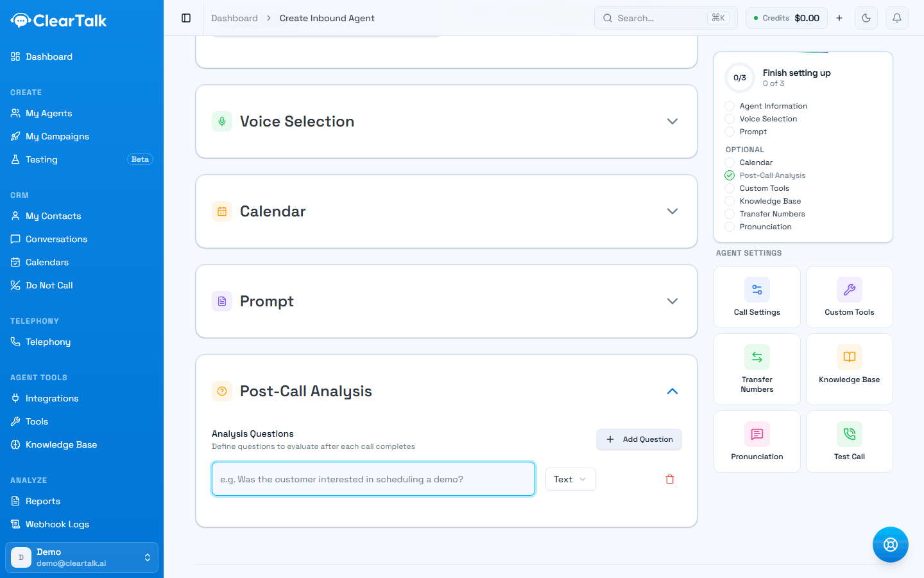Open Transfer Numbers settings card
This screenshot has height=578, width=924.
tap(757, 369)
